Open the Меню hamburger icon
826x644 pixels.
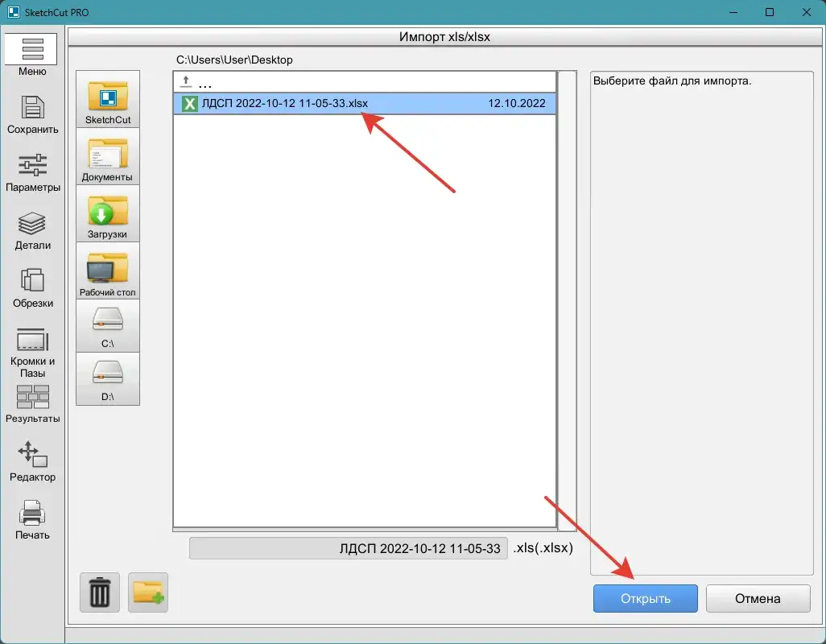(x=32, y=50)
